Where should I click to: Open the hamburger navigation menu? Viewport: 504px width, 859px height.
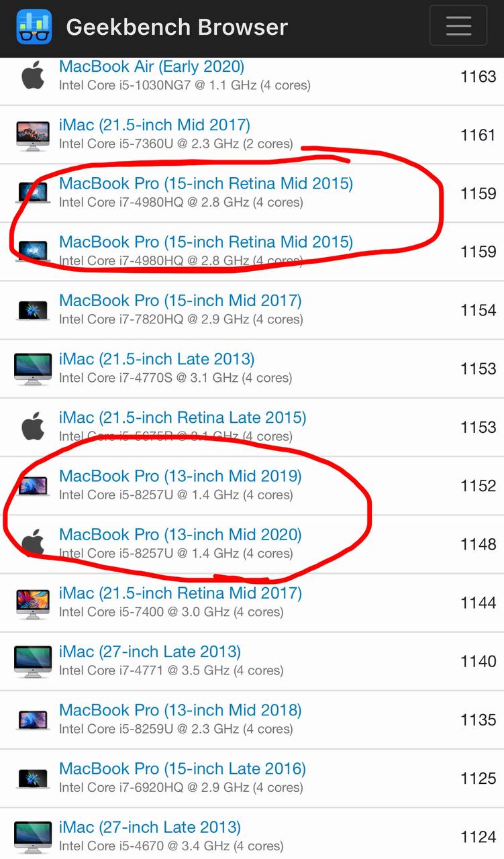point(458,26)
